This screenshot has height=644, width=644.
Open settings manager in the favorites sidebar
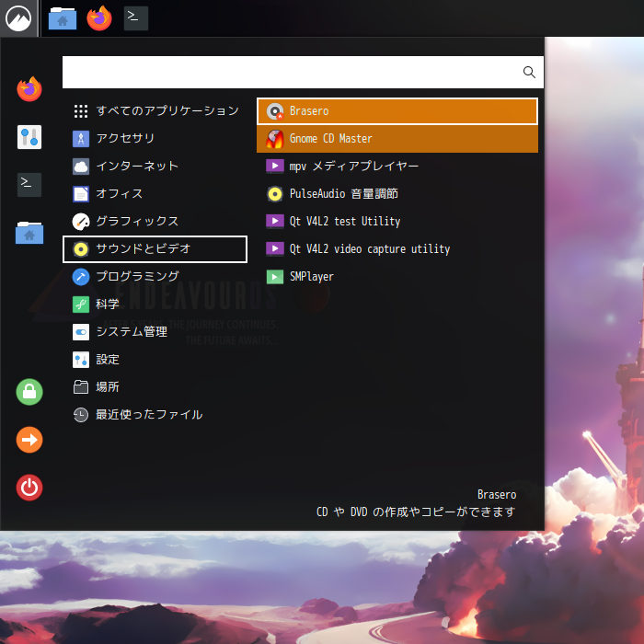29,137
